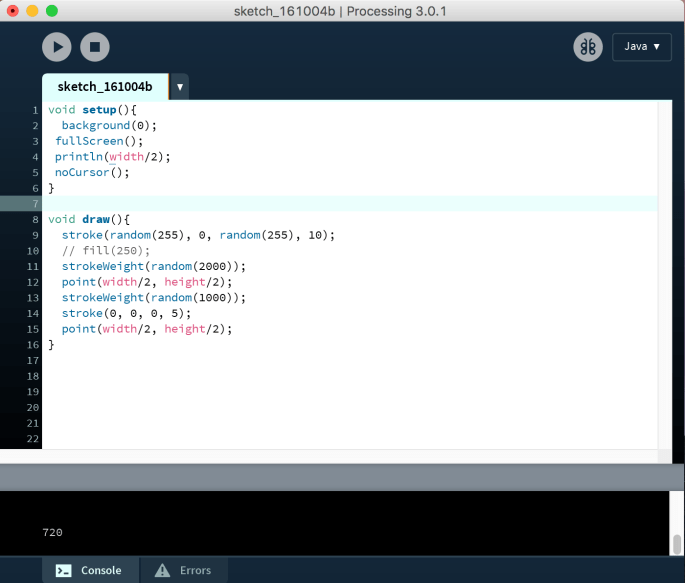The image size is (685, 583).
Task: Click the closing brace on line 16
Action: [x=51, y=345]
